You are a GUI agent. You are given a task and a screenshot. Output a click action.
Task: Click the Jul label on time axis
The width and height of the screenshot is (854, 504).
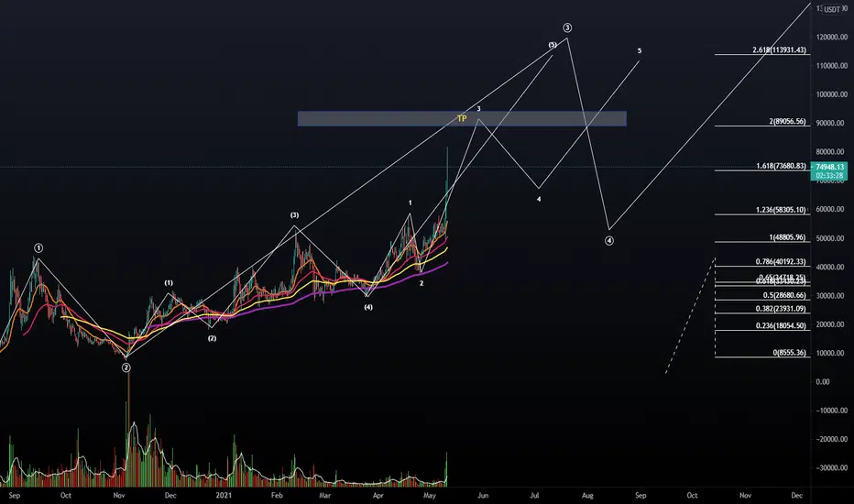[x=535, y=495]
